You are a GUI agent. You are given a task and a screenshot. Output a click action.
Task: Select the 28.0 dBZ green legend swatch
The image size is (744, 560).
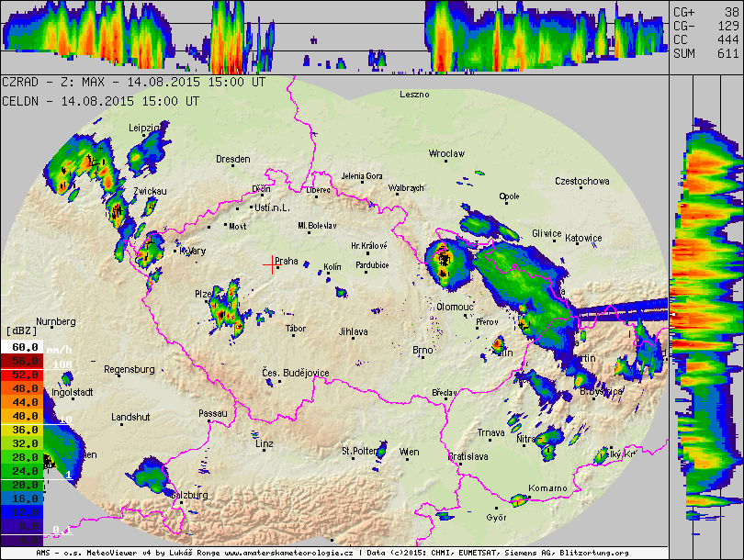click(22, 457)
